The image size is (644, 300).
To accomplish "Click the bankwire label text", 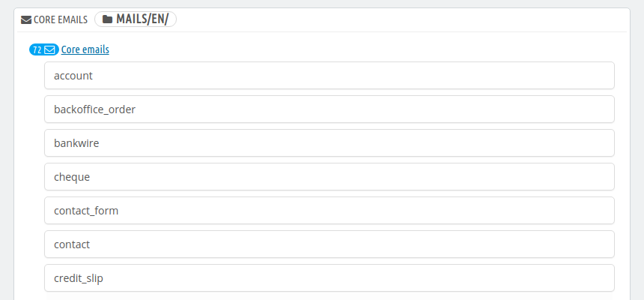I will pyautogui.click(x=76, y=143).
